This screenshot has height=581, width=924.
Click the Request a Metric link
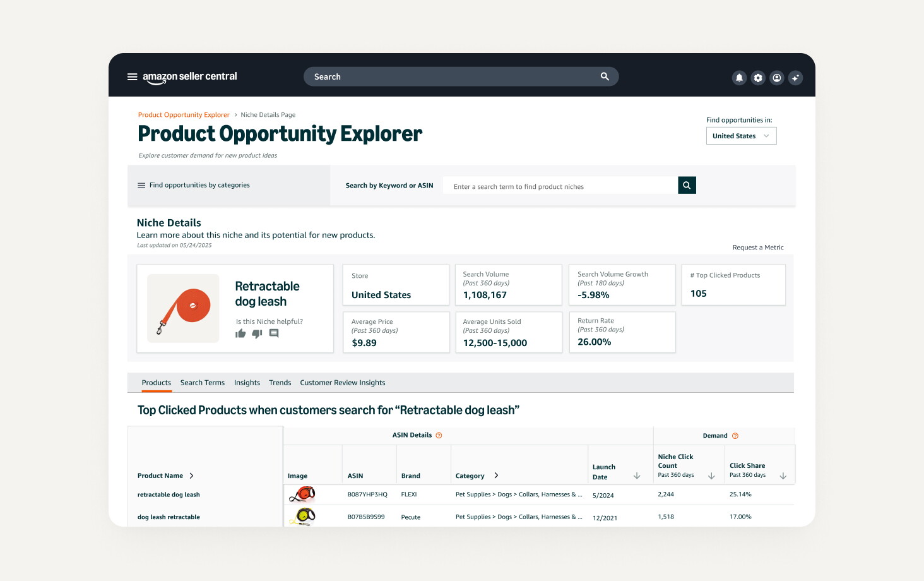[x=758, y=248]
